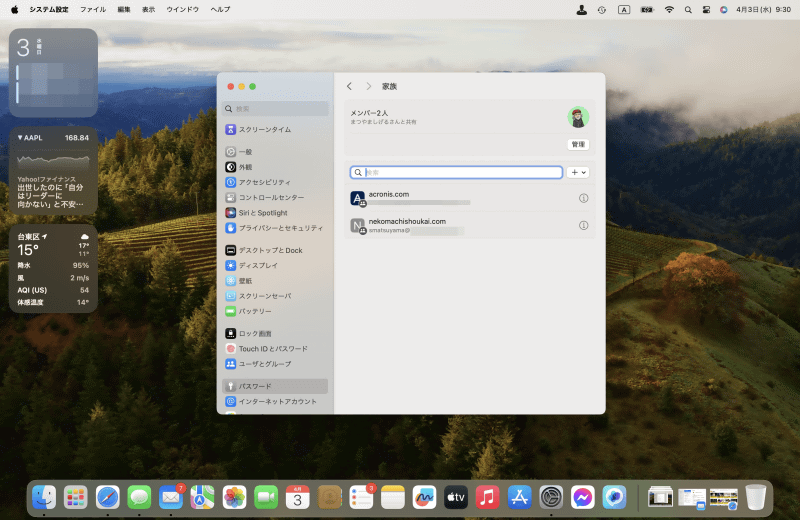
Task: Open Music from the Dock
Action: (x=488, y=497)
